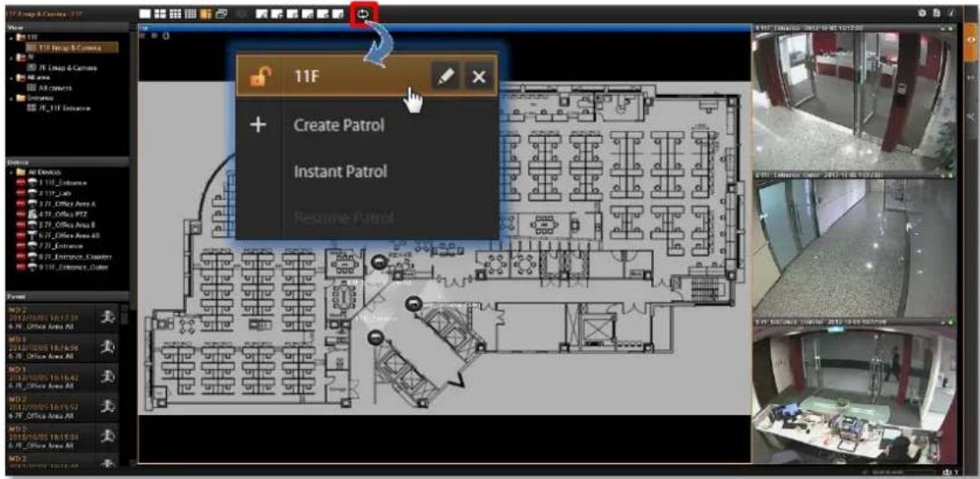
Task: Open the 18:17:31 motion event entry
Action: tap(62, 317)
